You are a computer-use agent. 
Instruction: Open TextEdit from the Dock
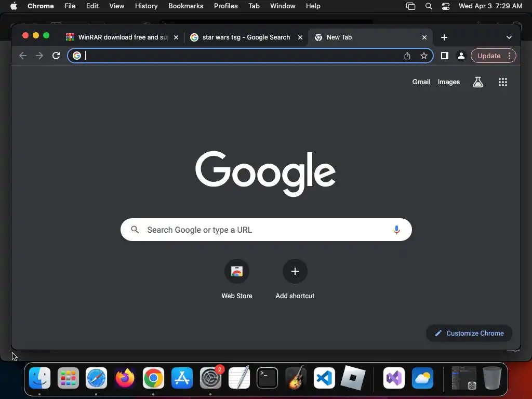tap(239, 377)
